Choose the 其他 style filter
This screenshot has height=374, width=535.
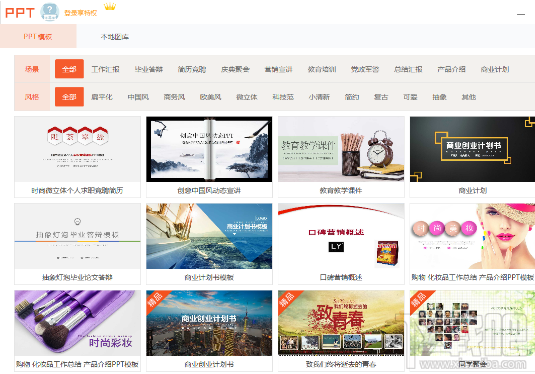[469, 97]
